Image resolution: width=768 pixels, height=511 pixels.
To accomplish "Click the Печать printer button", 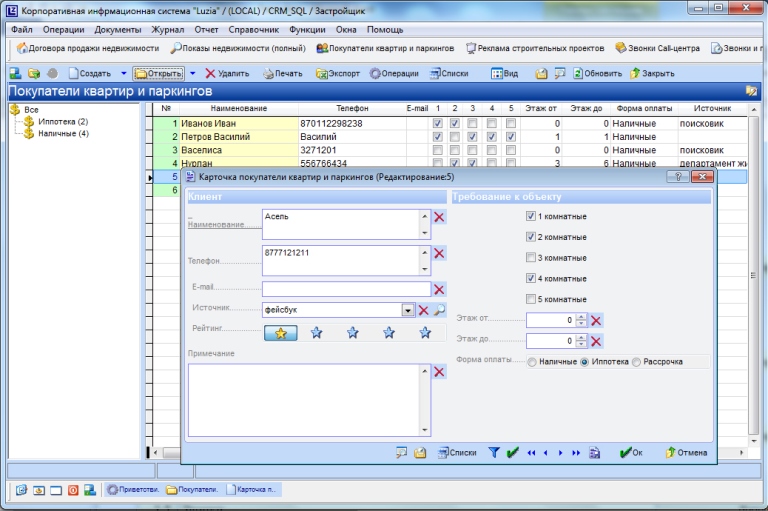I will tap(283, 73).
